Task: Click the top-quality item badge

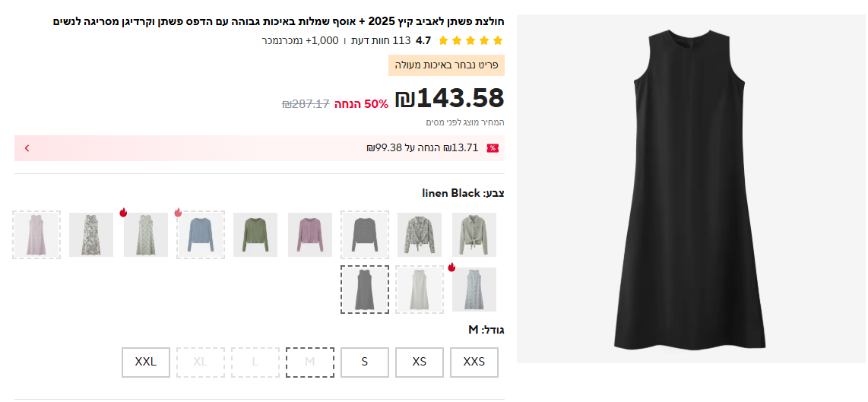Action: 446,65
